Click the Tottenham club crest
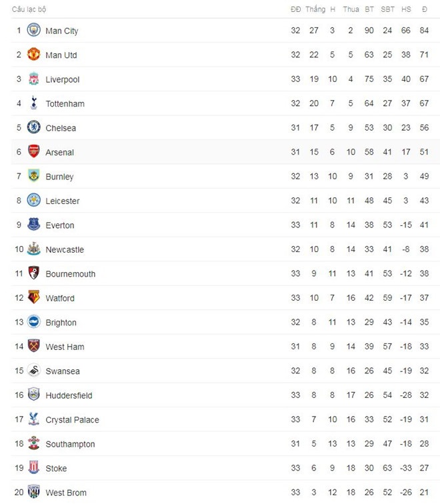Viewport: 440px width, 504px height. [33, 103]
